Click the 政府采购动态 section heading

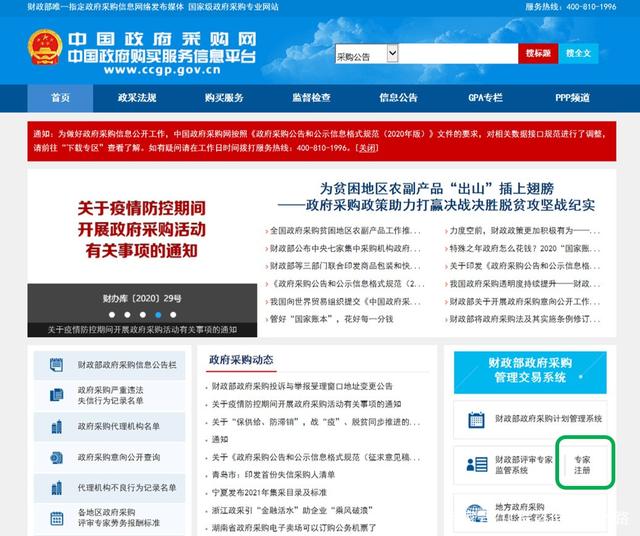[x=241, y=360]
